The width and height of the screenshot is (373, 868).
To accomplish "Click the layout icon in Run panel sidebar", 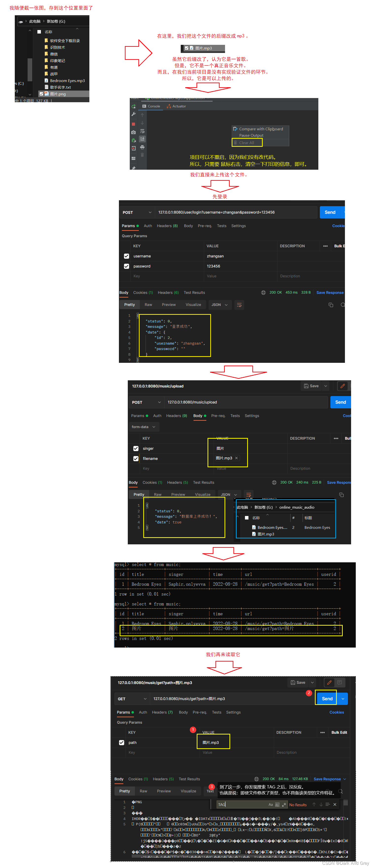I will (x=133, y=158).
